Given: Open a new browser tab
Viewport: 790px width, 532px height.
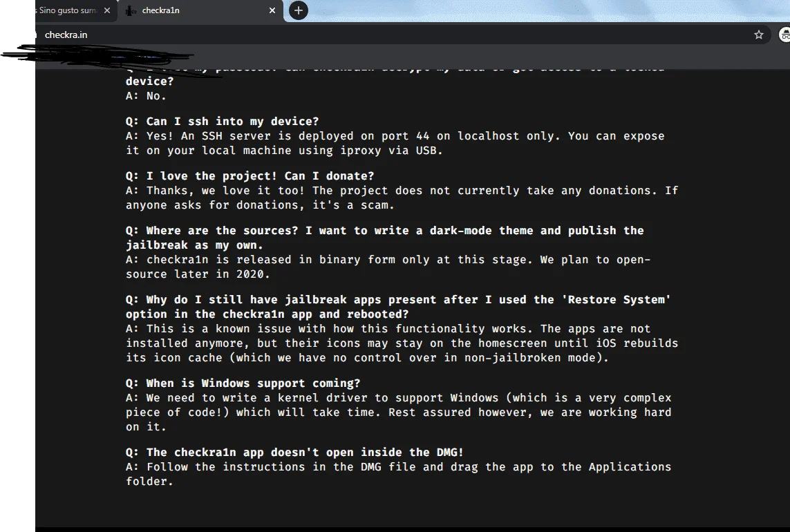Looking at the screenshot, I should click(299, 10).
